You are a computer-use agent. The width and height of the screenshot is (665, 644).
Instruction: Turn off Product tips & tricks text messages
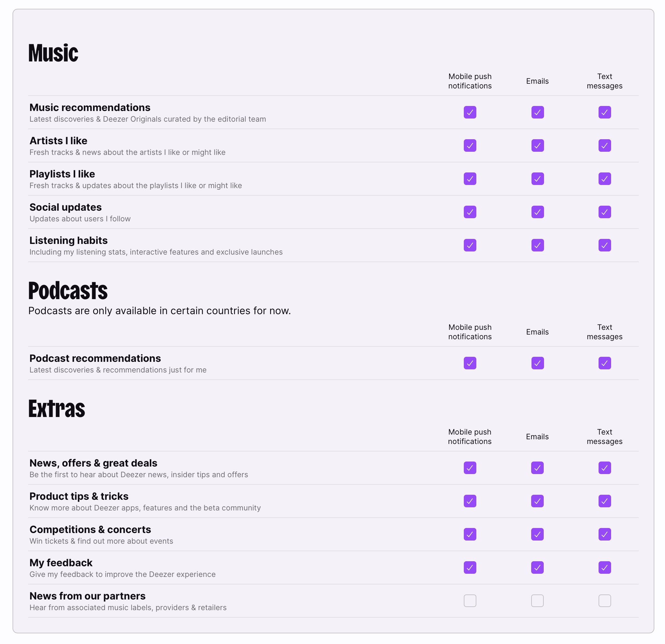(605, 501)
